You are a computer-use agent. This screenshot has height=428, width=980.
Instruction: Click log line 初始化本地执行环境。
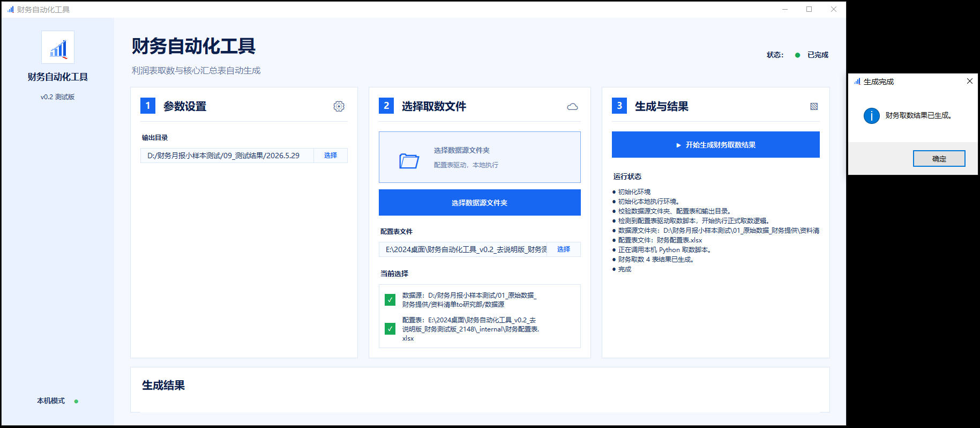pos(650,202)
